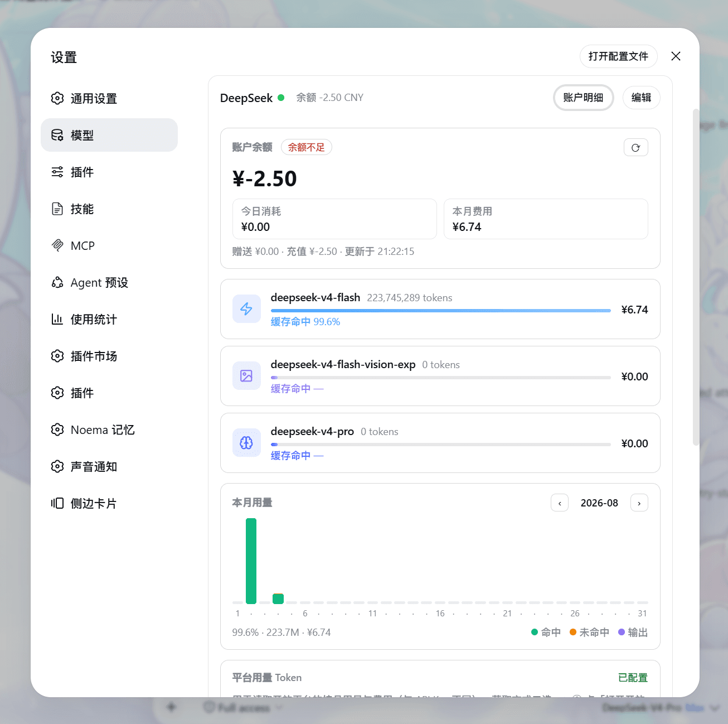The image size is (728, 724).
Task: Click the icon beside Agent 预设
Action: (57, 282)
